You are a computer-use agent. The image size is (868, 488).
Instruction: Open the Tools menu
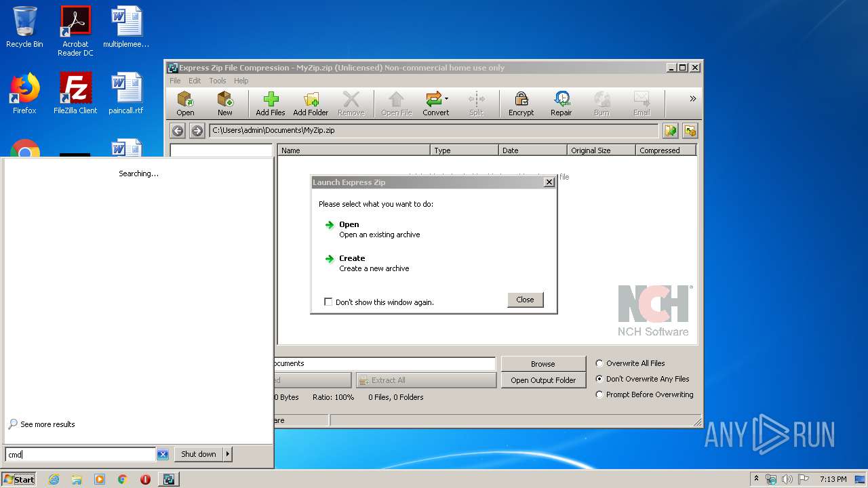(218, 81)
